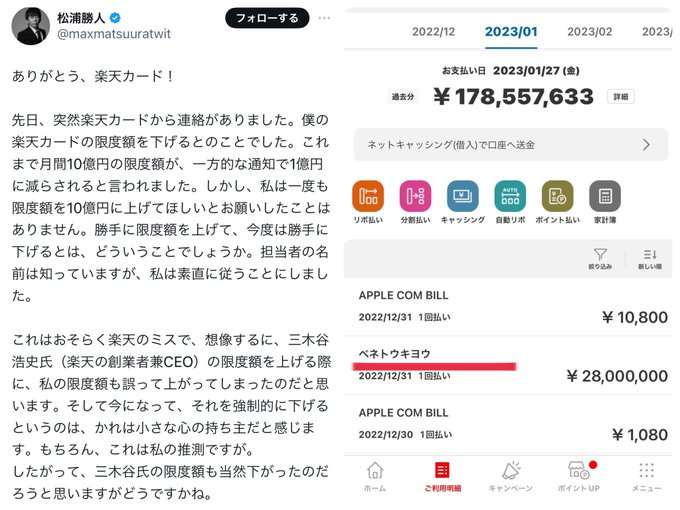Open the ポイント払い point payment icon
Viewport: 680px width, 510px height.
[557, 196]
